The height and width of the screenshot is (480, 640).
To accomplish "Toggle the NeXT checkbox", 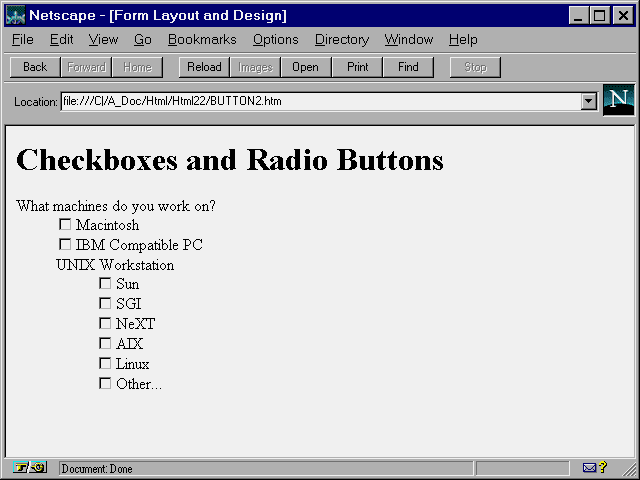I will [105, 323].
